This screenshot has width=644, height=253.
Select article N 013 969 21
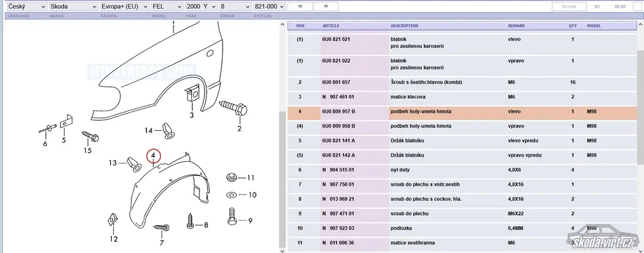click(338, 200)
